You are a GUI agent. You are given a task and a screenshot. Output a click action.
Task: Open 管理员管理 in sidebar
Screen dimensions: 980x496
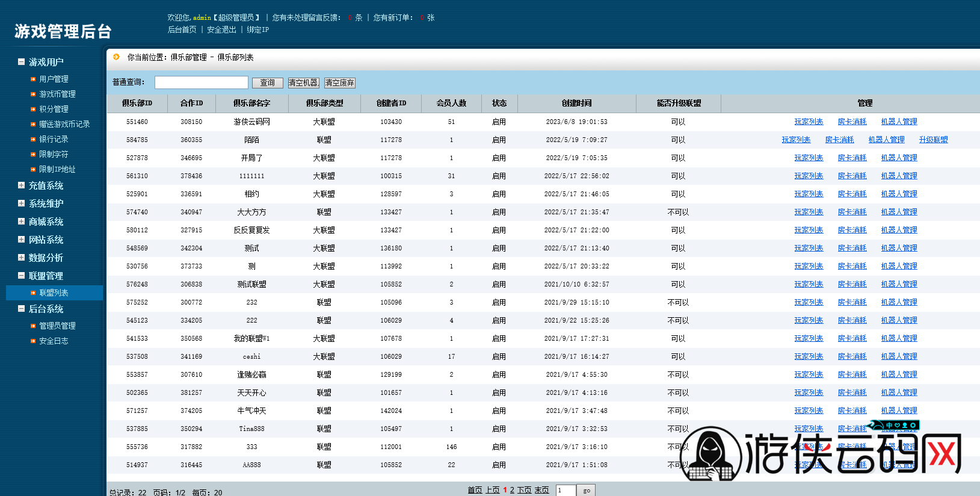[x=57, y=326]
